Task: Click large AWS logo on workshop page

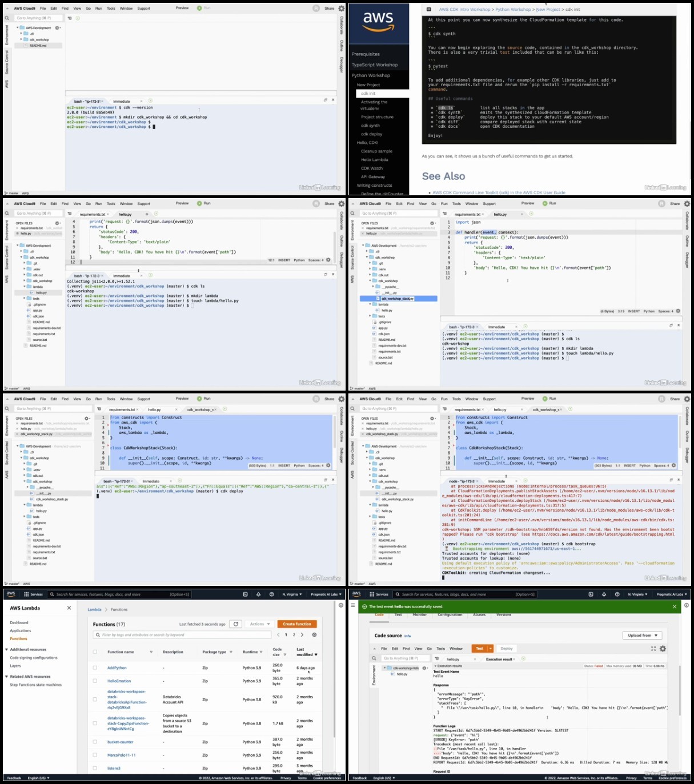Action: pyautogui.click(x=379, y=22)
